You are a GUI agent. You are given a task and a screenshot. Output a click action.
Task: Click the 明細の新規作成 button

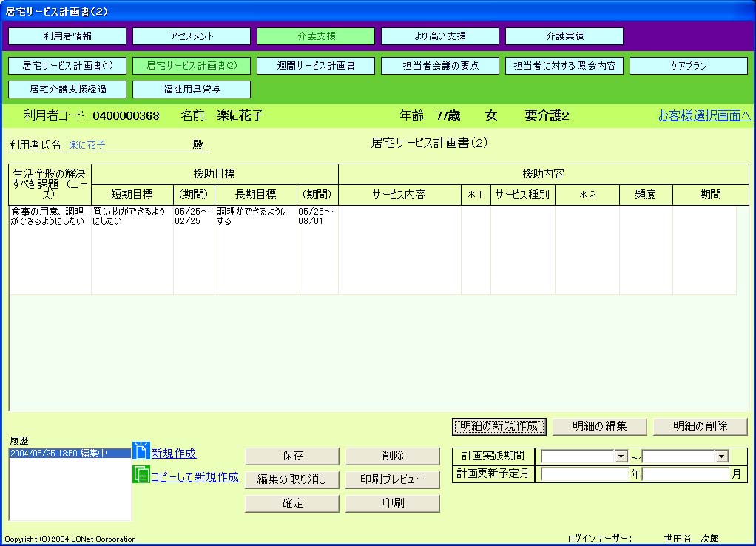pos(499,426)
